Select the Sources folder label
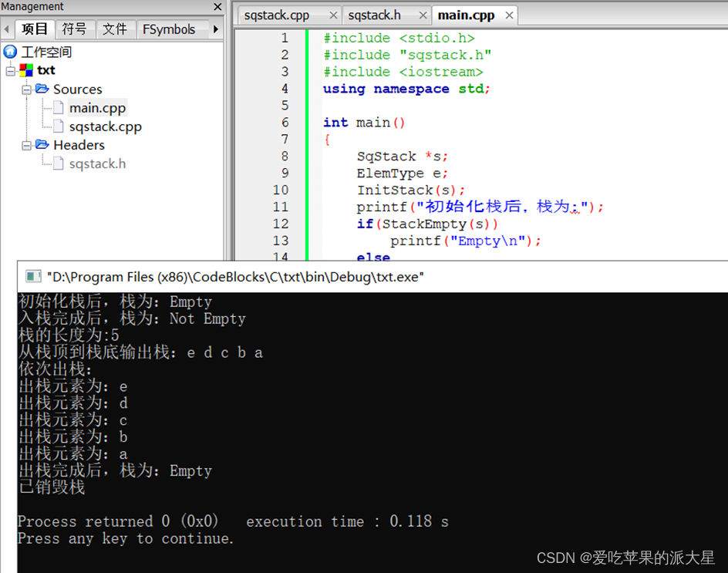The image size is (728, 573). (x=78, y=89)
